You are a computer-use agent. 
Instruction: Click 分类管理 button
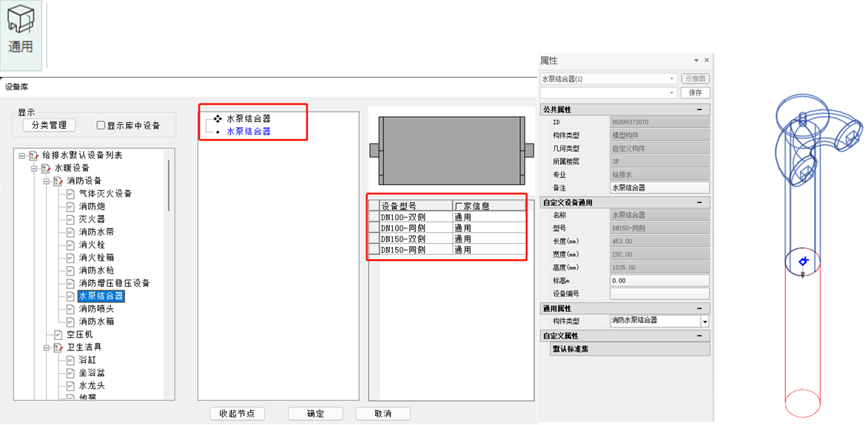(49, 126)
